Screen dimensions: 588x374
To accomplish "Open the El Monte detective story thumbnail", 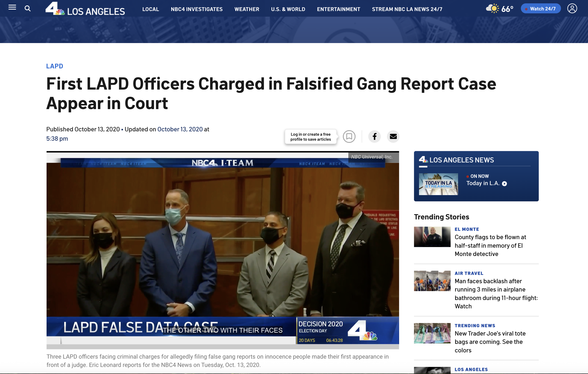I will point(432,237).
